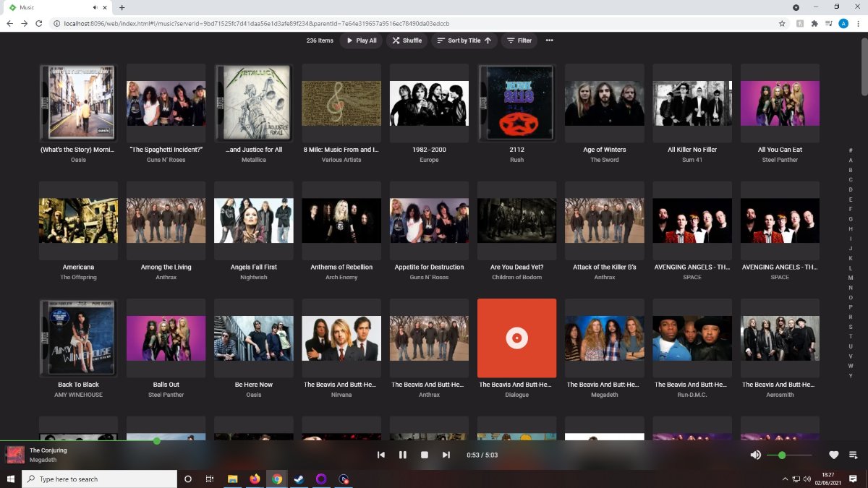Select the Music browser tab
Image resolution: width=868 pixels, height=488 pixels.
point(56,7)
